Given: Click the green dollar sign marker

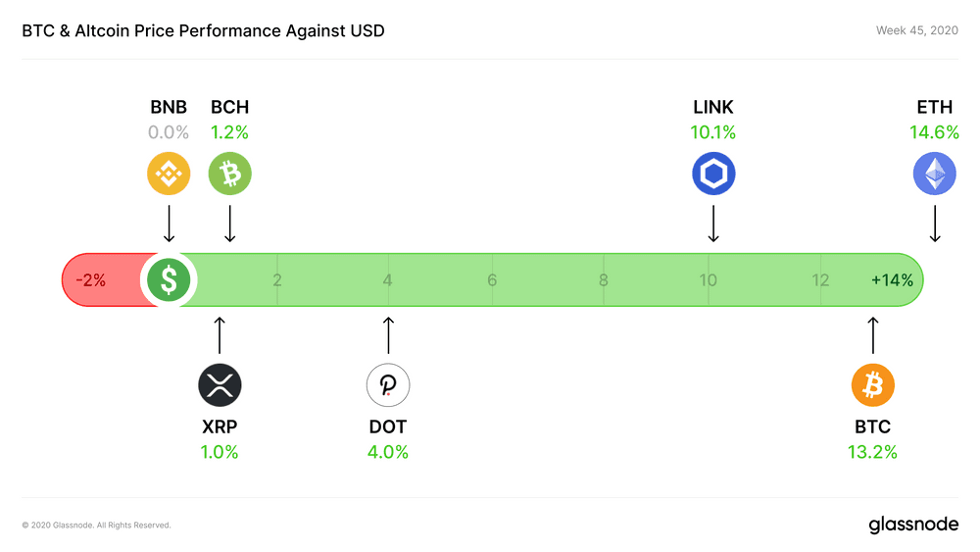Looking at the screenshot, I should (169, 280).
